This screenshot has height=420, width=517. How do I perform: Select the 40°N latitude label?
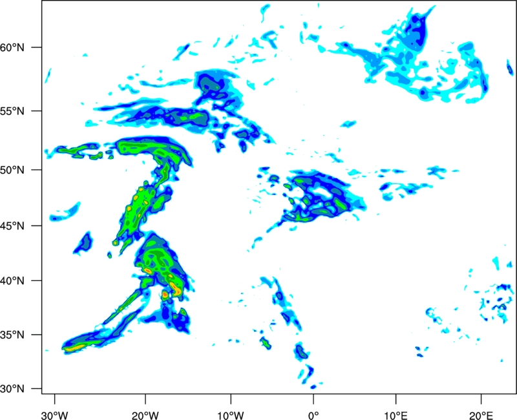pos(12,281)
